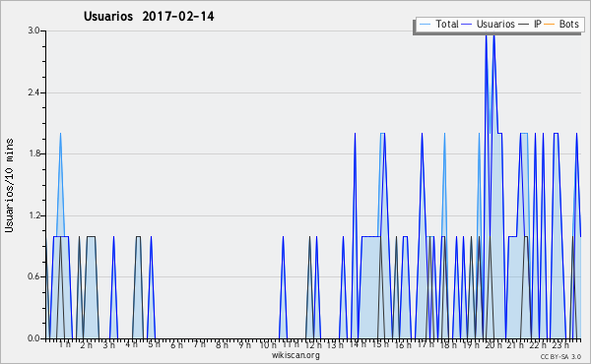Click the '10 h' x-axis label
Viewport: 591px width, 364px height.
(268, 344)
